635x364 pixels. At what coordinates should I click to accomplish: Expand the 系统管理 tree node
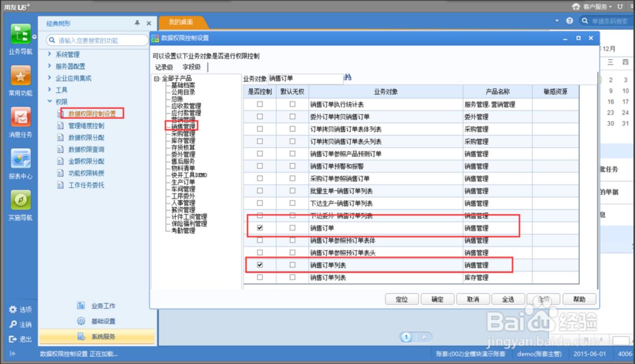49,54
